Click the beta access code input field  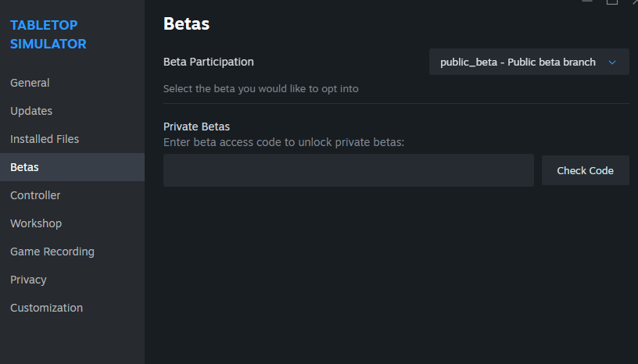click(x=348, y=170)
